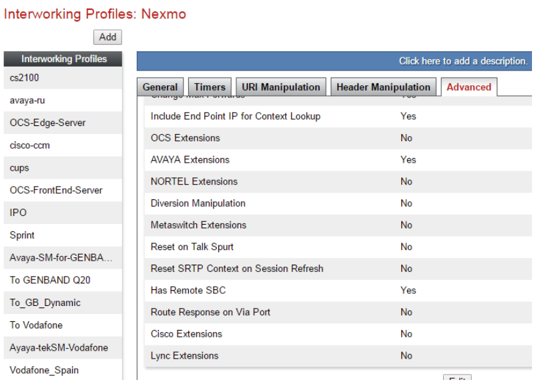546x392 pixels.
Task: Select the To GENBAND Q20 profile
Action: click(x=63, y=281)
